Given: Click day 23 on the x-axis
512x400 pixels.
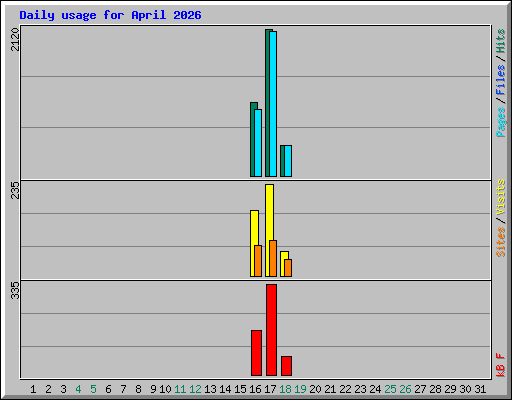Looking at the screenshot, I should [x=360, y=389].
